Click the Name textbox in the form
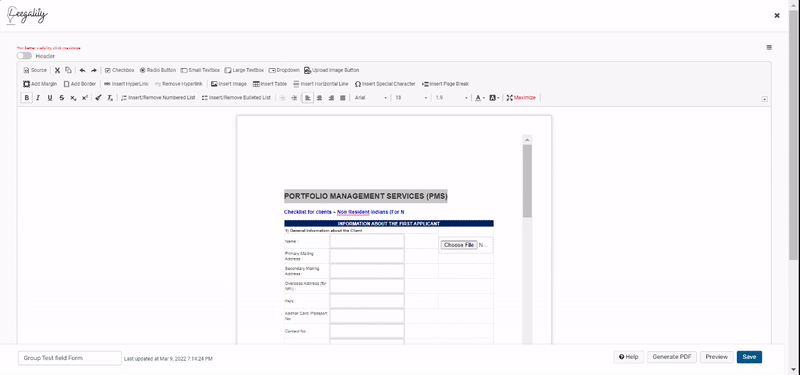This screenshot has width=800, height=375. coord(367,241)
